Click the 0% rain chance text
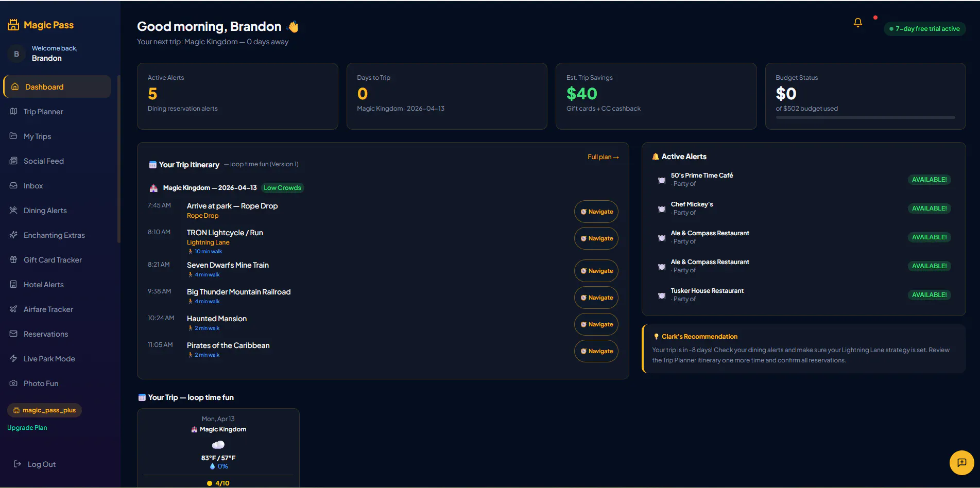This screenshot has width=980, height=488. pos(222,466)
